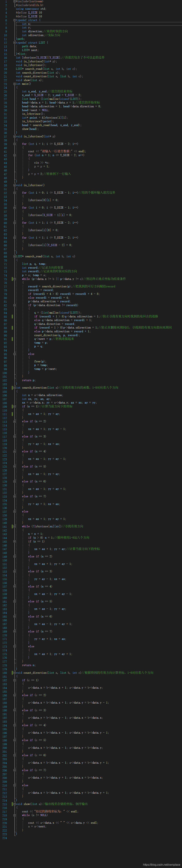Click the 'LIST* next;' struct member line
The image size is (182, 868).
[30, 50]
